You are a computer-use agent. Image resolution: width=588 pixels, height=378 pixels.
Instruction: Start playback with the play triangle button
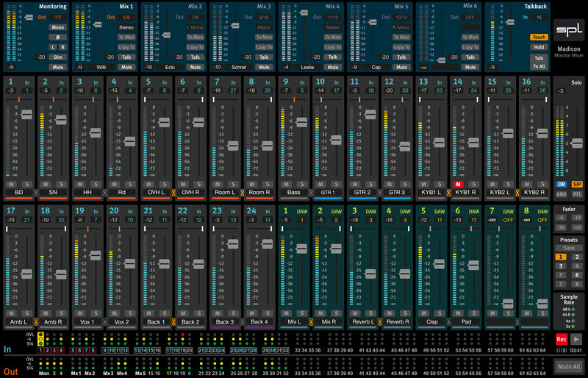(576, 339)
